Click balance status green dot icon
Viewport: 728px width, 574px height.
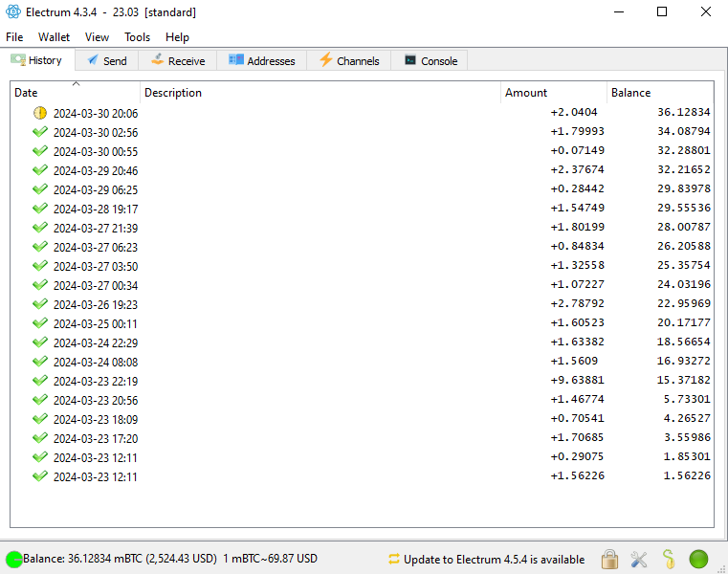[x=14, y=559]
